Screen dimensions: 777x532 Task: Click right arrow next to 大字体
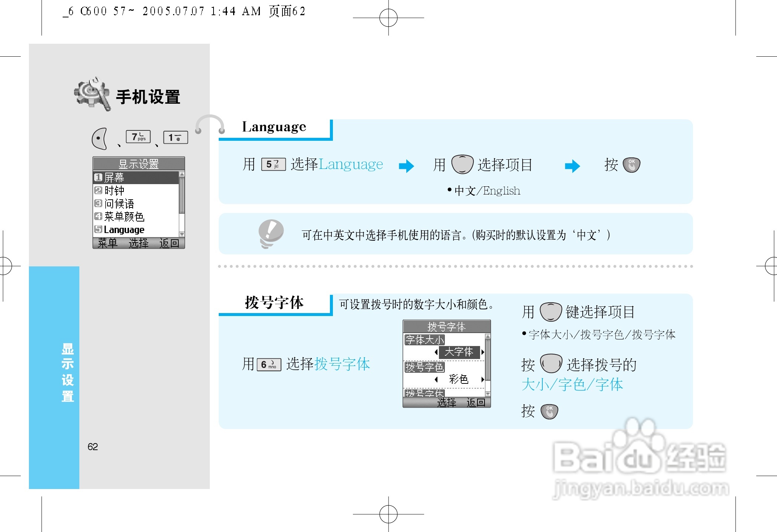tap(482, 352)
